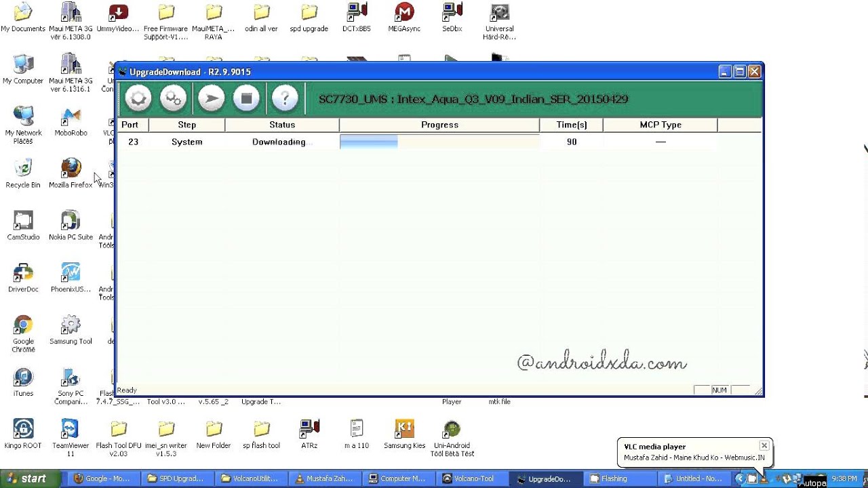This screenshot has height=488, width=868.
Task: Select the sp flash tool folder
Action: coord(261,434)
